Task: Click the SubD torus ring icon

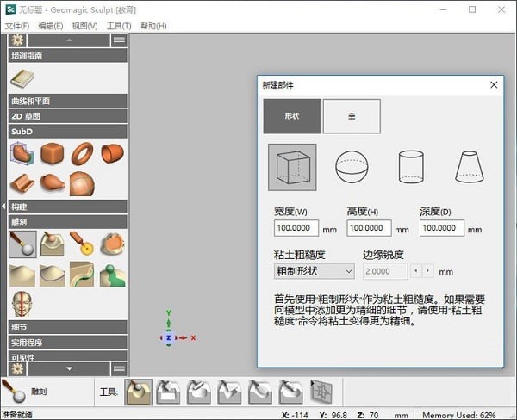Action: [83, 154]
